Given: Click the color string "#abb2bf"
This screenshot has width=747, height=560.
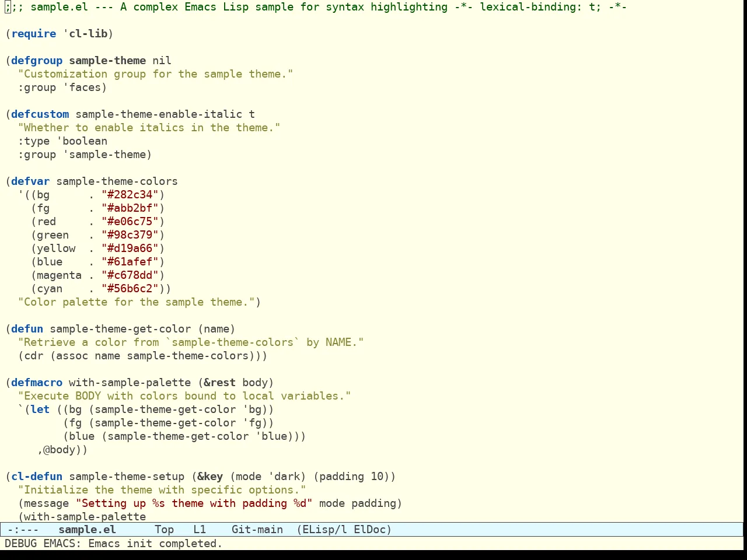Looking at the screenshot, I should [x=130, y=208].
